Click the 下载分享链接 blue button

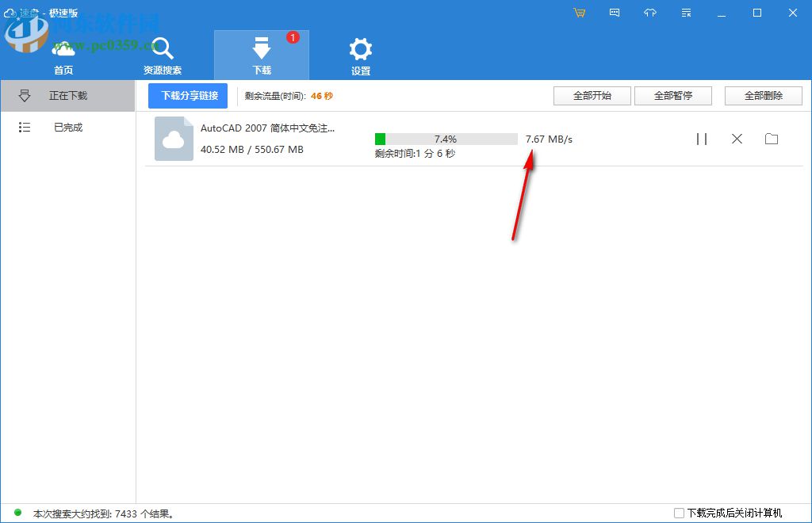pyautogui.click(x=187, y=95)
